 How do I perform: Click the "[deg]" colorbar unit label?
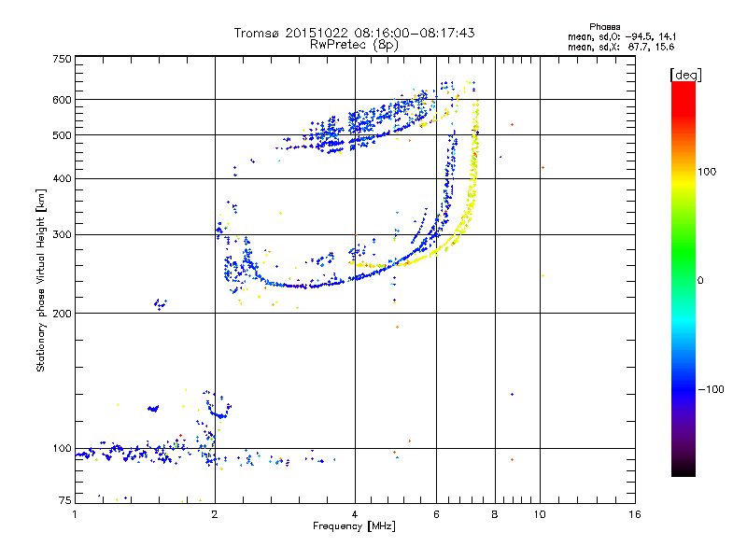click(685, 75)
